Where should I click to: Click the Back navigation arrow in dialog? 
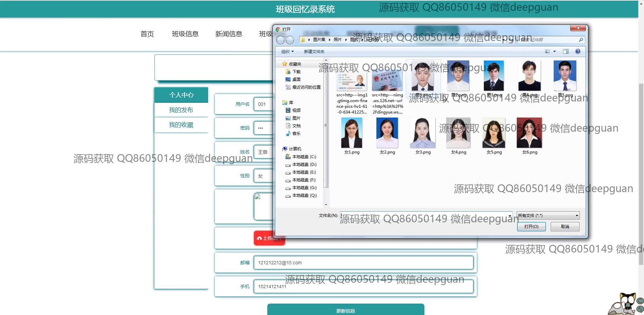(280, 40)
